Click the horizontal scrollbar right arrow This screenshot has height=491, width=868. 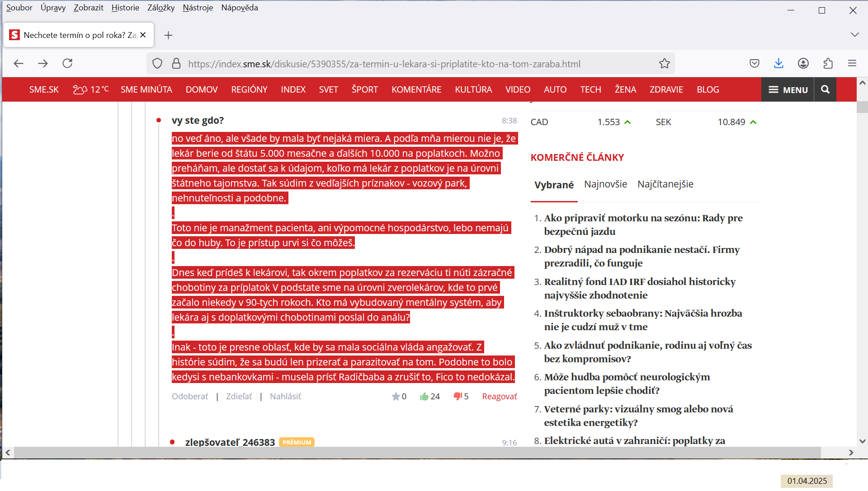coord(851,453)
